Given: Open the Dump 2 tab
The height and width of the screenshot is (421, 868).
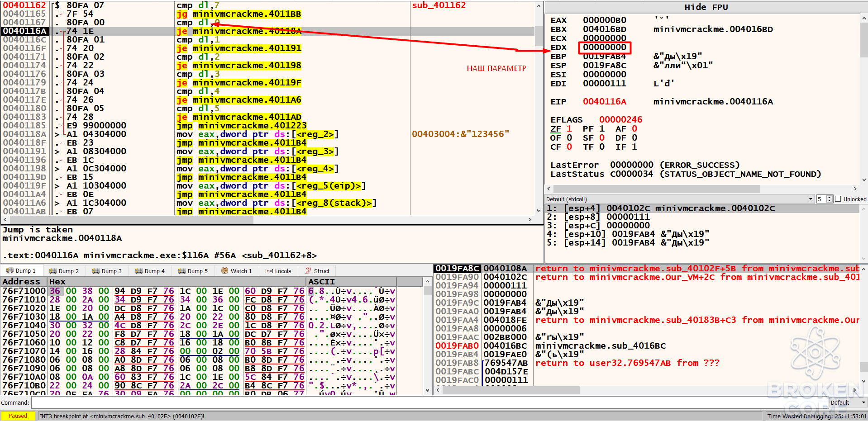Looking at the screenshot, I should 64,271.
